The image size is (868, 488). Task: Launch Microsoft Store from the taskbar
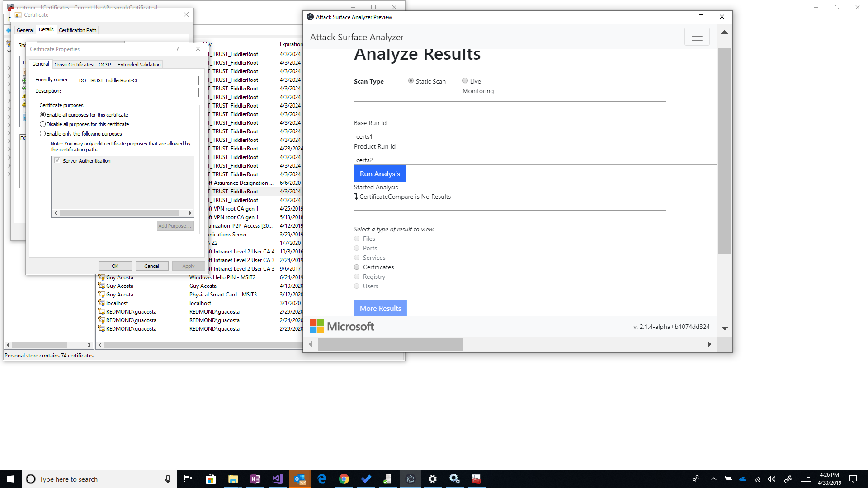click(x=211, y=479)
